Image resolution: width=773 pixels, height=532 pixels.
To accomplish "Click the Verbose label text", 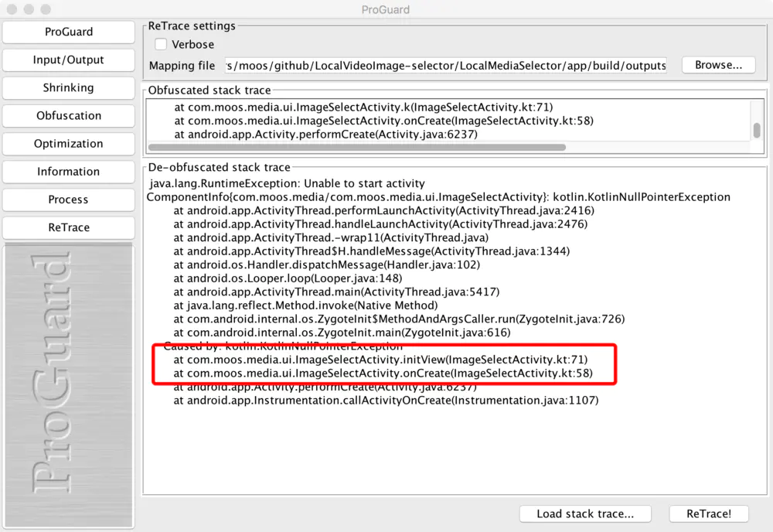I will point(192,44).
